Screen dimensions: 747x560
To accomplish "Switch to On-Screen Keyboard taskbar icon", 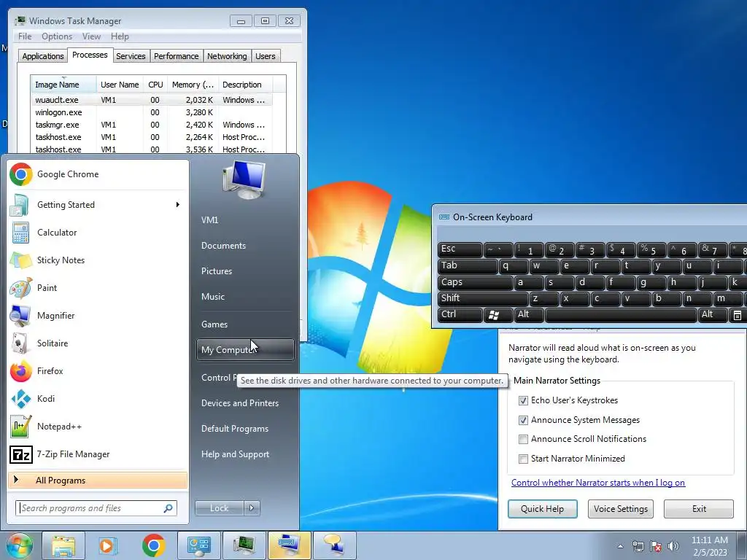I will pyautogui.click(x=289, y=545).
